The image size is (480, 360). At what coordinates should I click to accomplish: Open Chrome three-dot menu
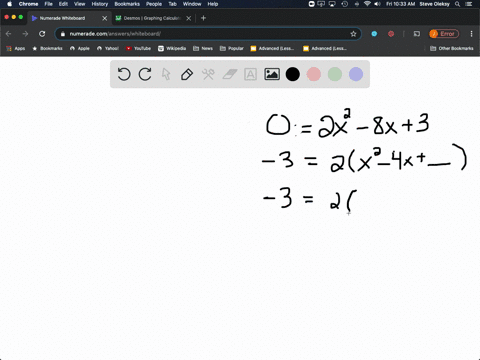(471, 34)
